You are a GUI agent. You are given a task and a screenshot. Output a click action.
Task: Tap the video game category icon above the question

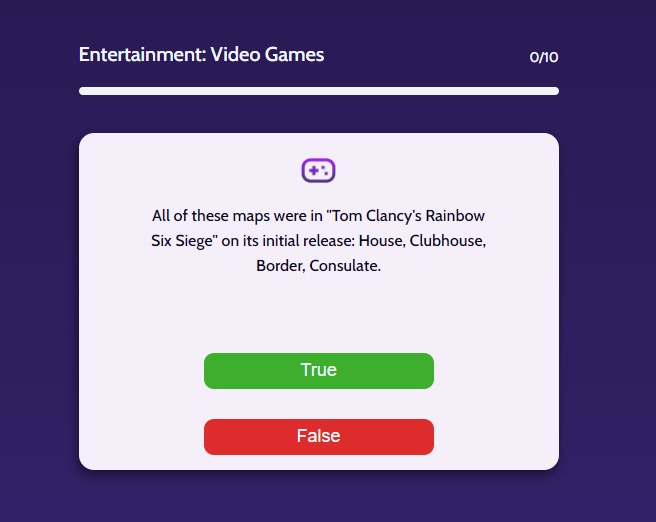[x=318, y=170]
